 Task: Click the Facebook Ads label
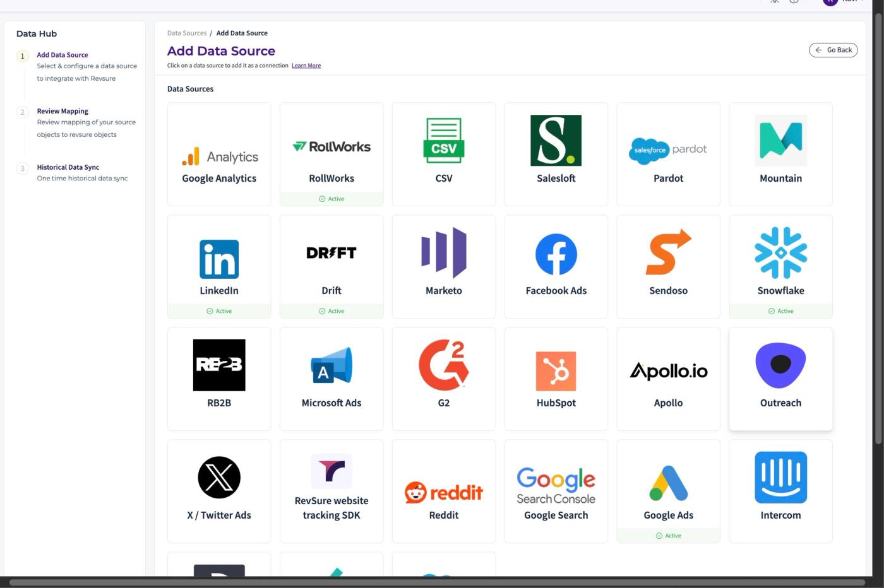(556, 291)
